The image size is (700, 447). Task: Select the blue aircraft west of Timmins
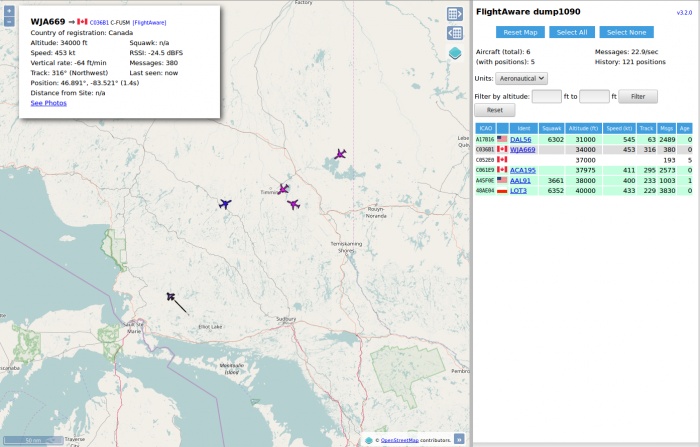(x=225, y=204)
